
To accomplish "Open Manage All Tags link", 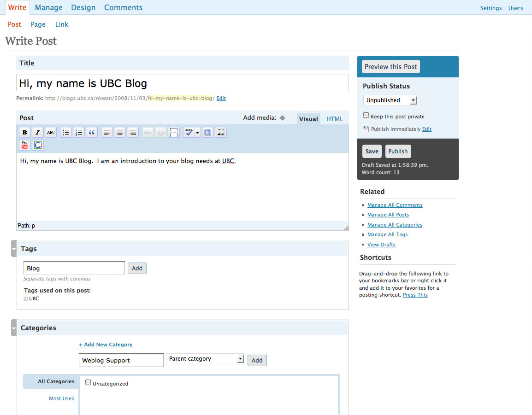I will (x=387, y=234).
